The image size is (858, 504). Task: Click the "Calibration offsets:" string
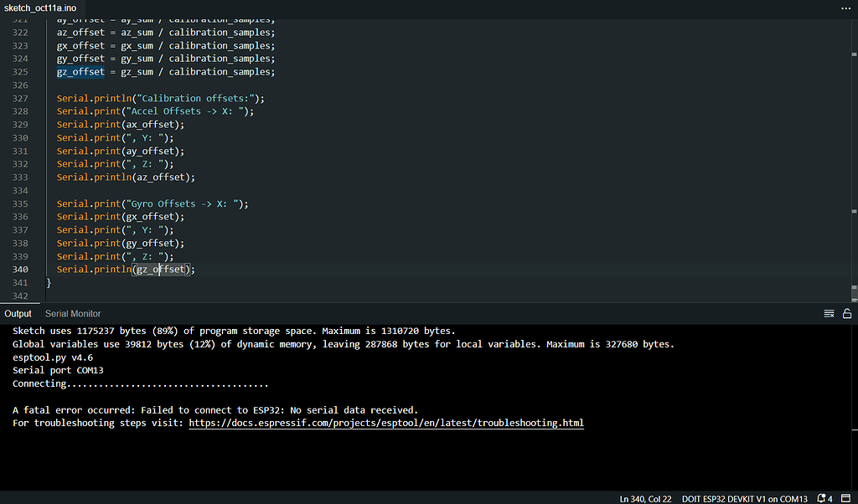(197, 99)
